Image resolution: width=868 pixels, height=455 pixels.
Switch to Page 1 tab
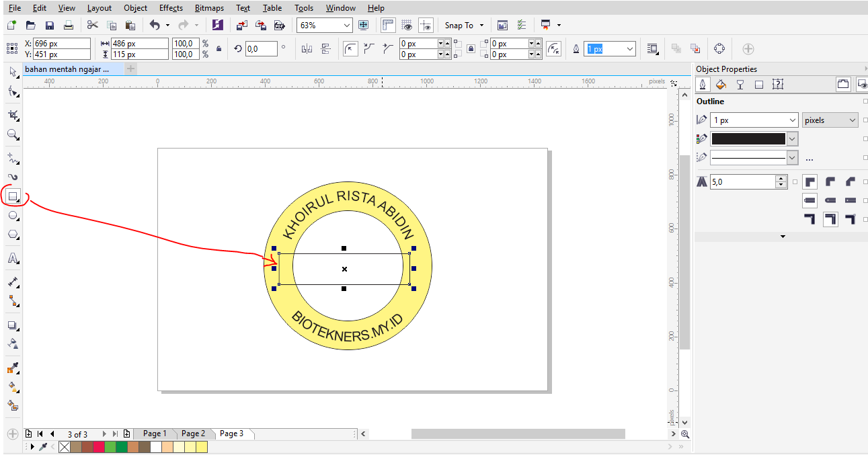pyautogui.click(x=155, y=433)
